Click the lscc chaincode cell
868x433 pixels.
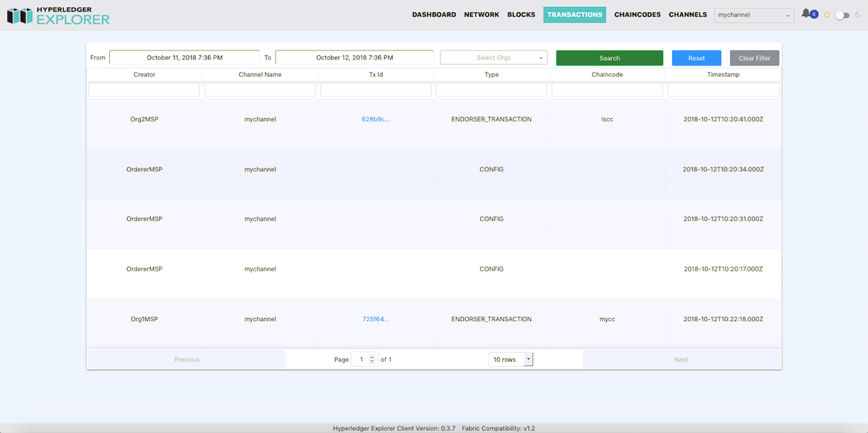click(x=608, y=119)
